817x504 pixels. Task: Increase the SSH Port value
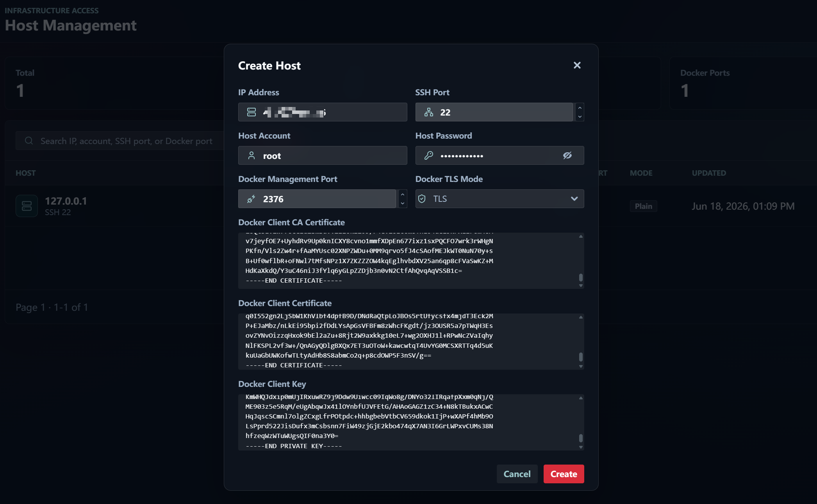[580, 108]
